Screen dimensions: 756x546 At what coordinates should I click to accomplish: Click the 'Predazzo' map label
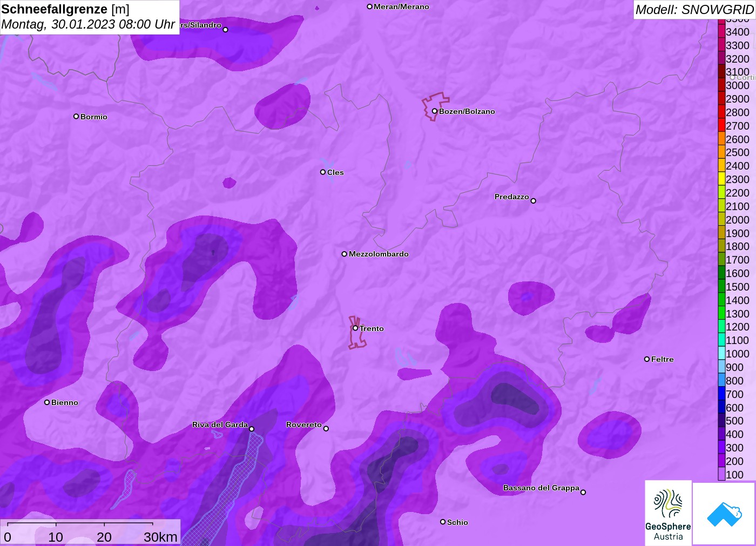pos(512,197)
